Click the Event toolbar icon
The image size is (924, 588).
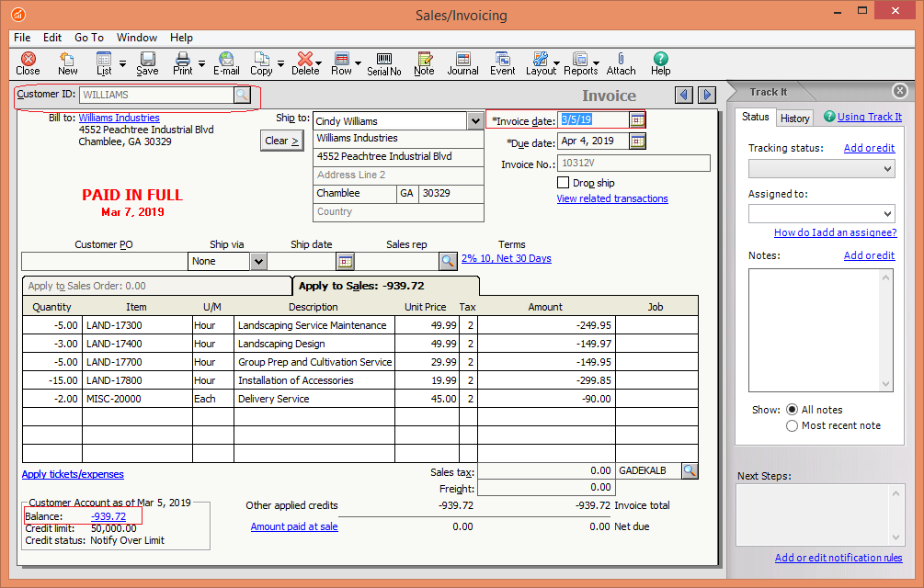(503, 63)
